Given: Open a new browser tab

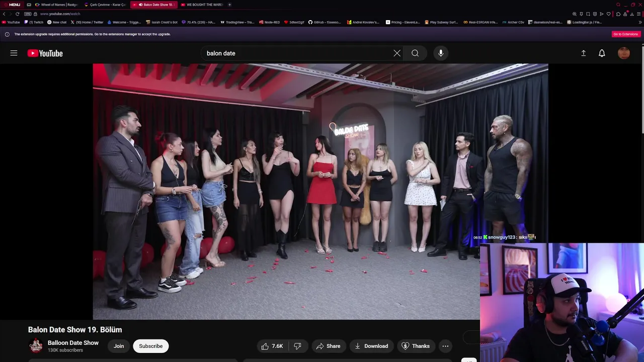Looking at the screenshot, I should (x=230, y=5).
